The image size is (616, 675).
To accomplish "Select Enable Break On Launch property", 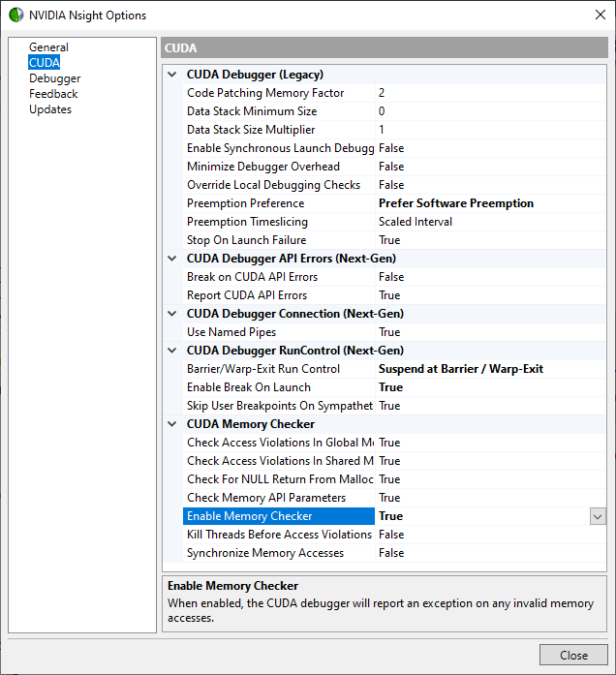I will click(279, 387).
